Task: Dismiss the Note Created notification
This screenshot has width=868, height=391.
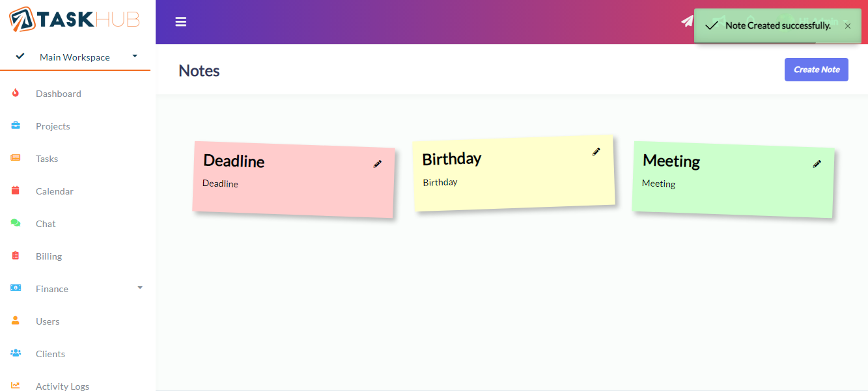Action: 848,26
